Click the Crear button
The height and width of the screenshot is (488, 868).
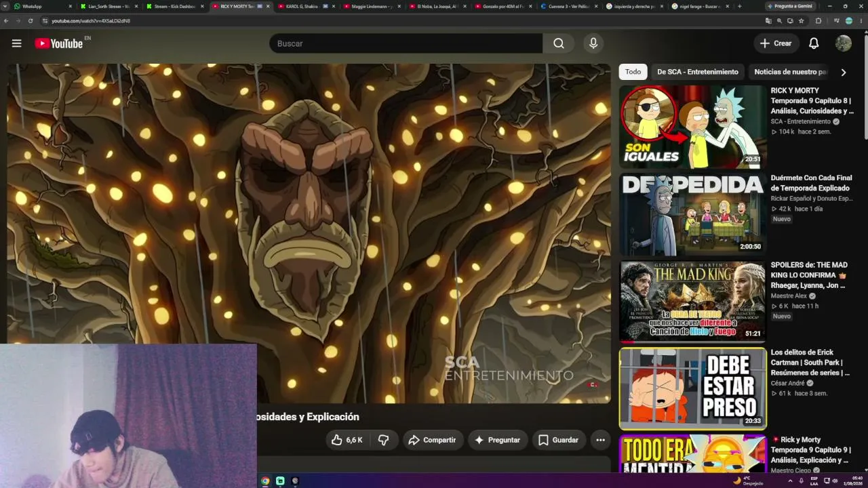point(776,43)
